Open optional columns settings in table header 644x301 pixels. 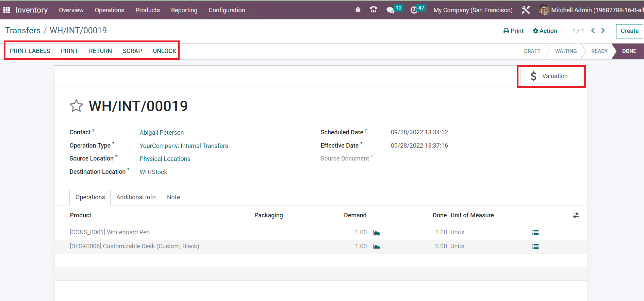pos(576,215)
